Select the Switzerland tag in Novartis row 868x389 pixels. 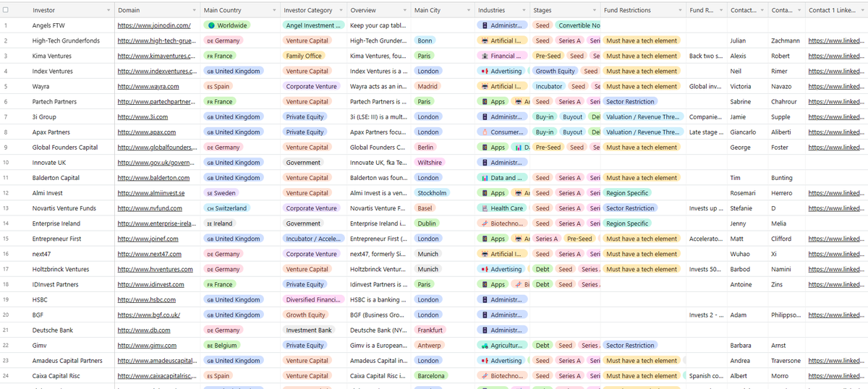(x=227, y=208)
